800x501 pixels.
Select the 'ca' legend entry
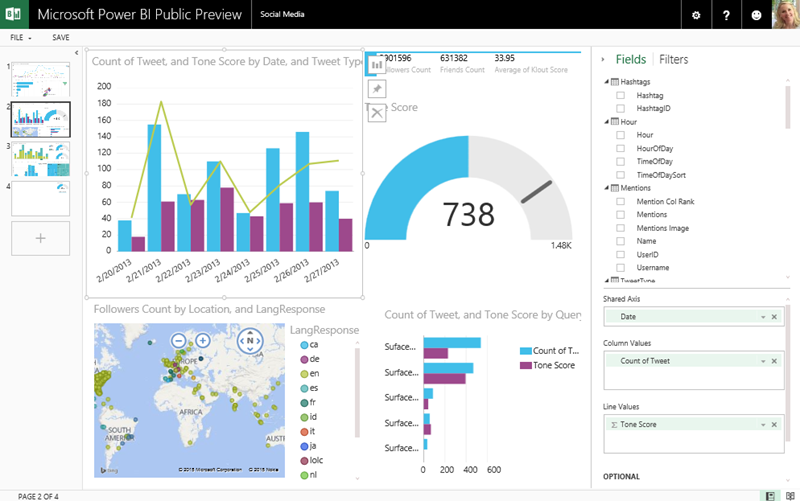point(309,345)
